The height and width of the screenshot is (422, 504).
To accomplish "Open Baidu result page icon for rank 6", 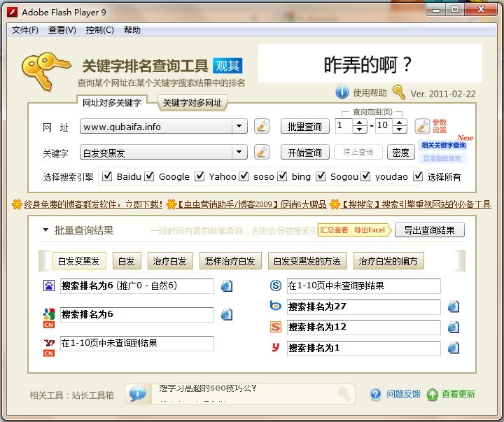I will point(227,286).
